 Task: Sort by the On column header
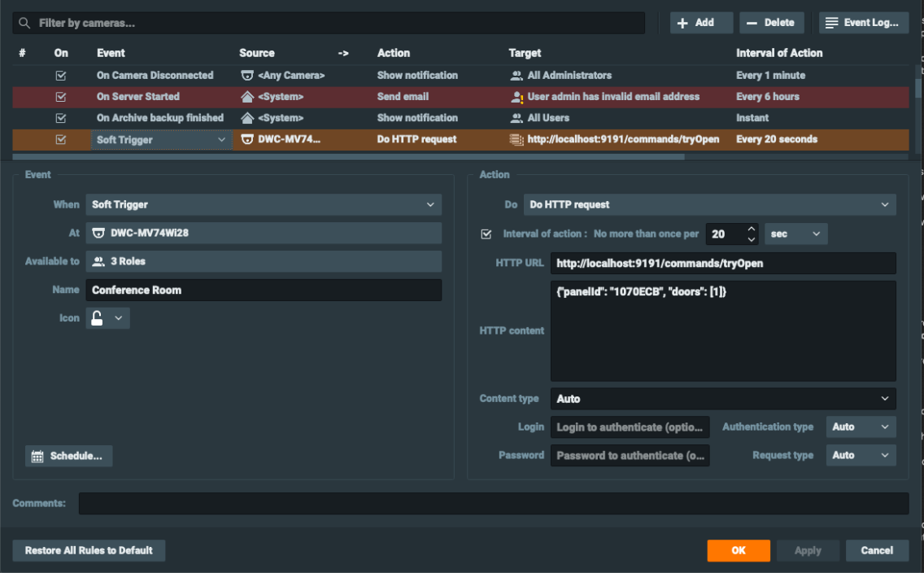tap(61, 53)
